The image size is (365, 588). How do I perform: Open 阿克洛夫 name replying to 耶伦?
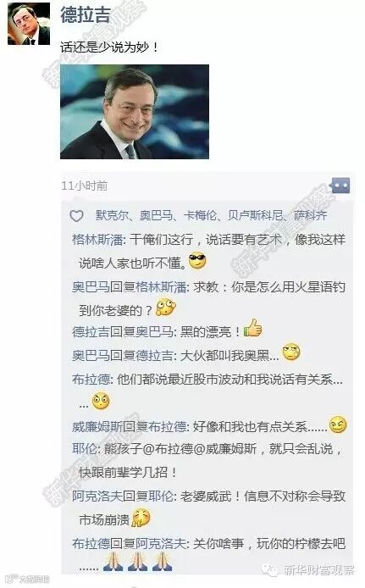coord(97,496)
